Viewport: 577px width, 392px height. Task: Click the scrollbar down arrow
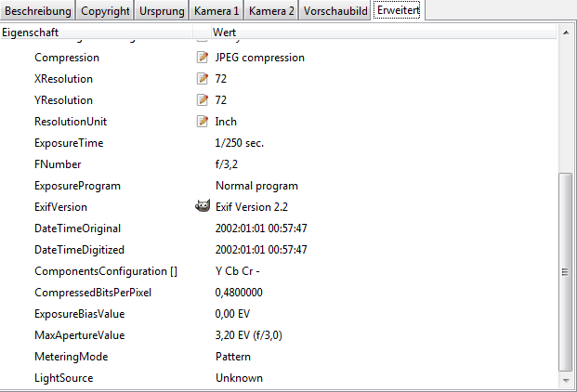point(566,381)
